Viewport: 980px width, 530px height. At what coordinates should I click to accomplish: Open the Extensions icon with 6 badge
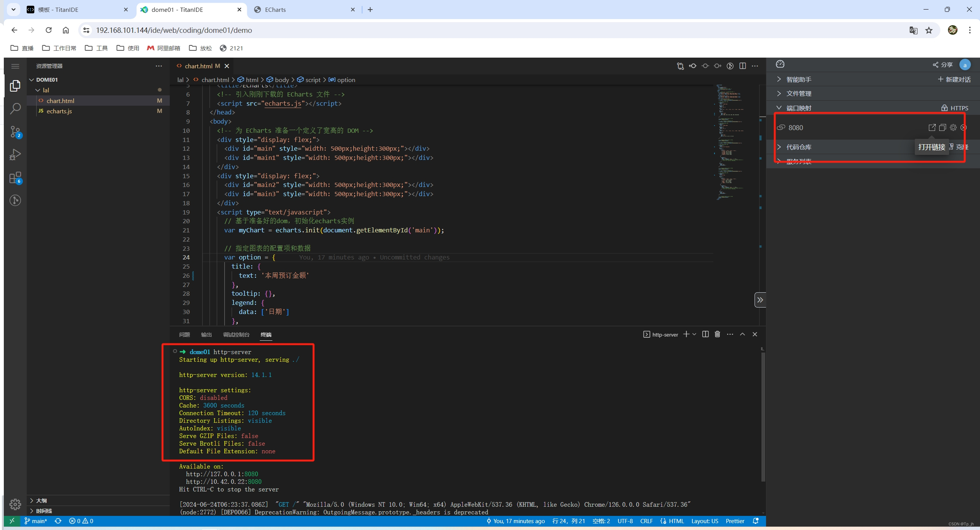[15, 178]
